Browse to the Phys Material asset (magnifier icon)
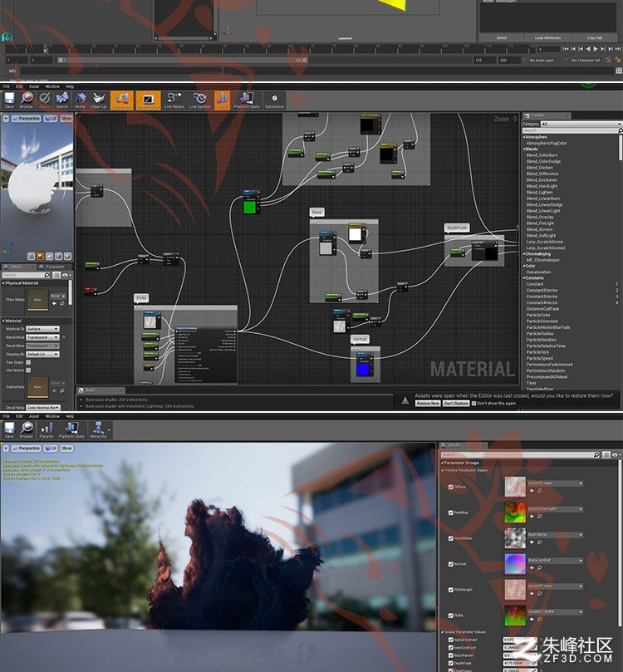Viewport: 623px width, 672px height. (x=62, y=303)
